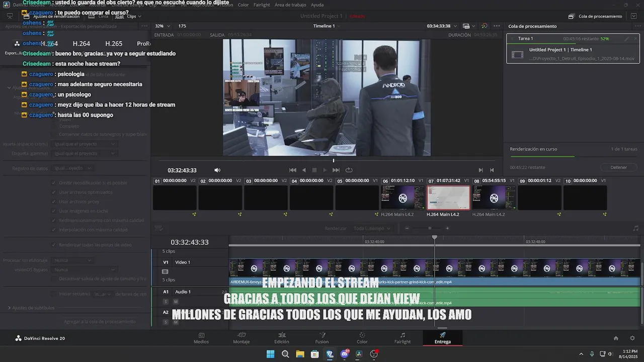Open the Fairlight menu in menu bar
Screen dimensions: 644x362
(262, 5)
